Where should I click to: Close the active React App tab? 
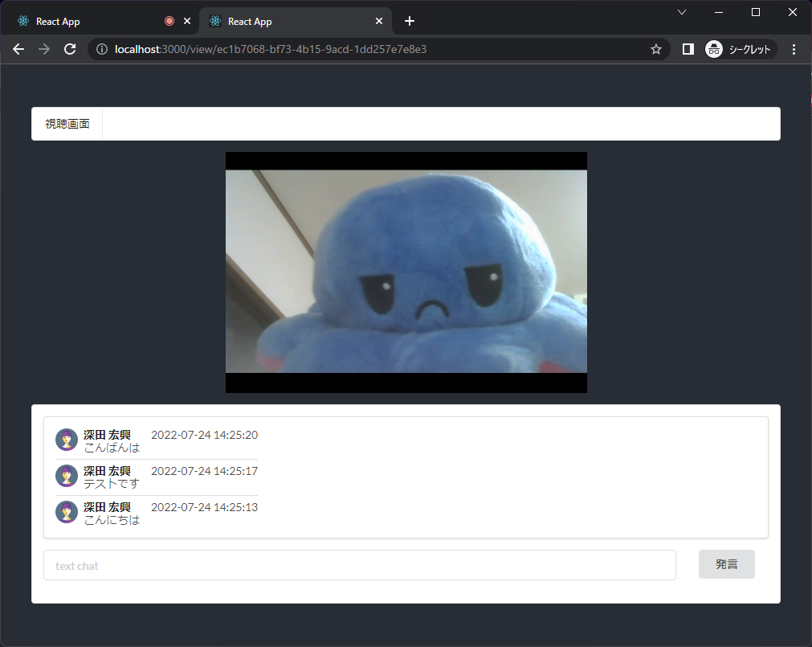[x=379, y=21]
